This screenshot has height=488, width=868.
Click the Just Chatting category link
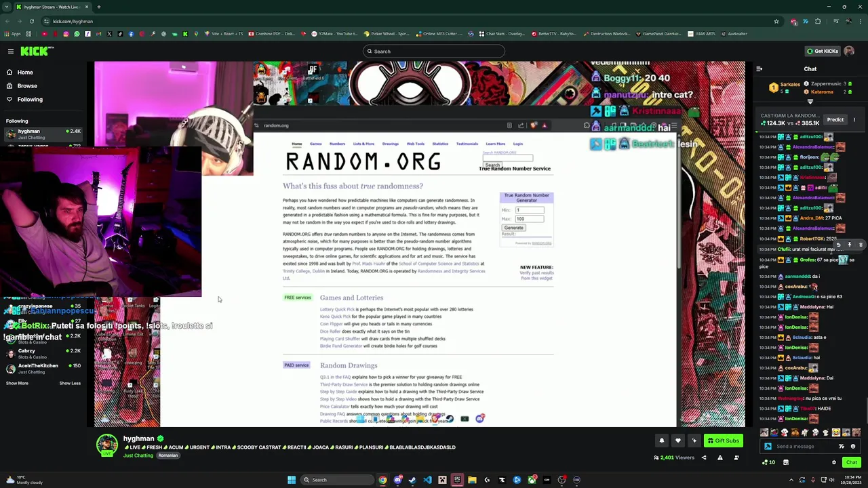point(138,455)
